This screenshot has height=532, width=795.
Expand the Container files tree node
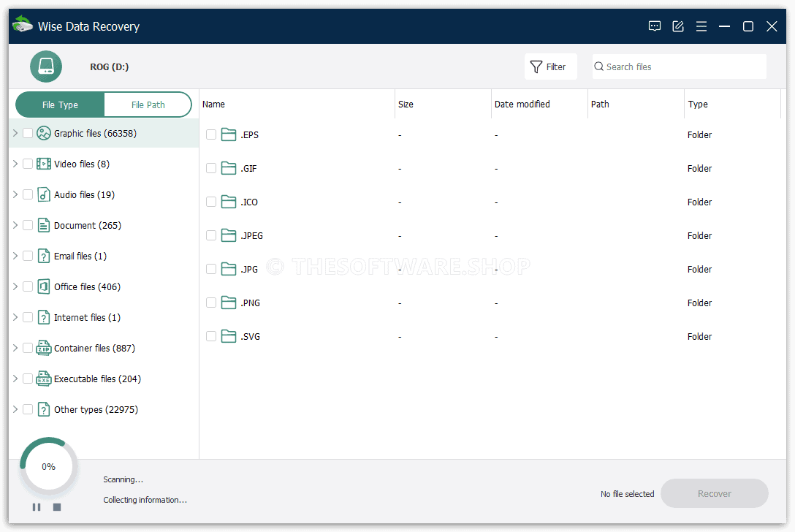pos(15,348)
